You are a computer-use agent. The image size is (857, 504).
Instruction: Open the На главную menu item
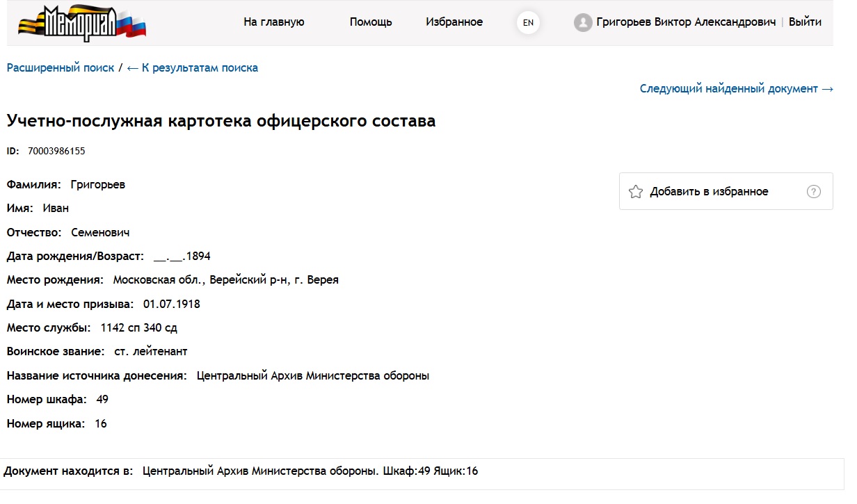(x=274, y=22)
